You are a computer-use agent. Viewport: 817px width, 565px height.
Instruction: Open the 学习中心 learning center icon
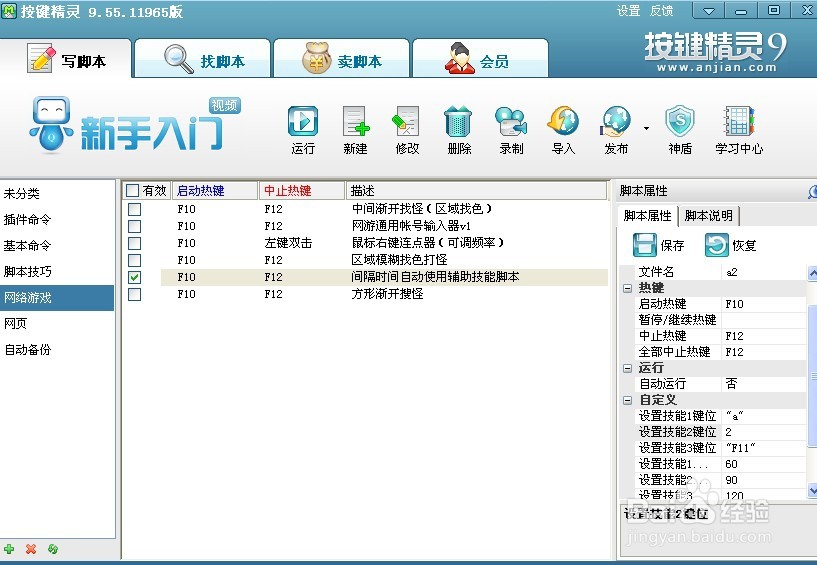739,122
